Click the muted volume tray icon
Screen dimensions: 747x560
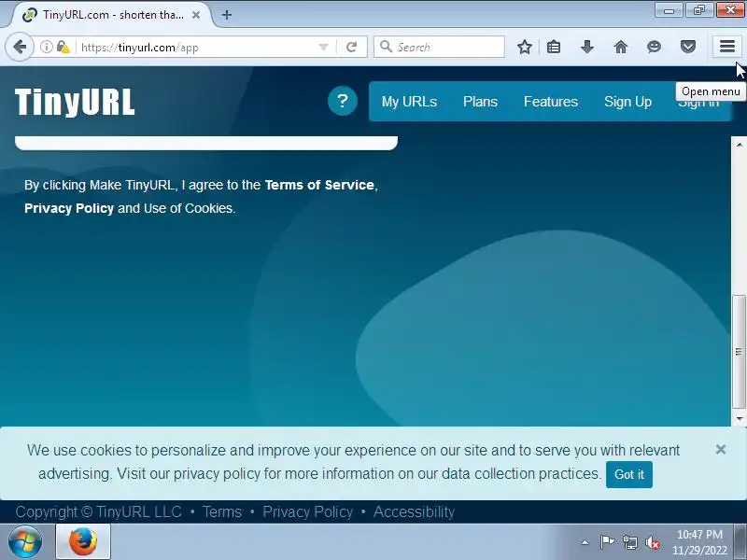tap(652, 542)
